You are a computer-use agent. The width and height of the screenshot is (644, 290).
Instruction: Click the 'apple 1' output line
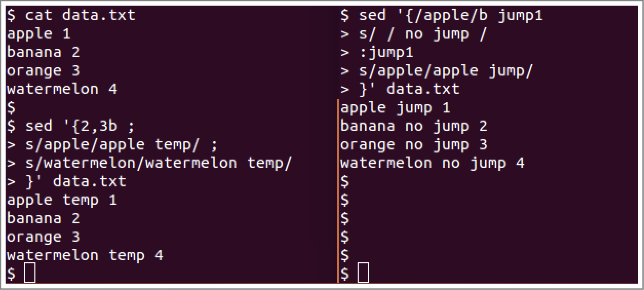(x=39, y=34)
